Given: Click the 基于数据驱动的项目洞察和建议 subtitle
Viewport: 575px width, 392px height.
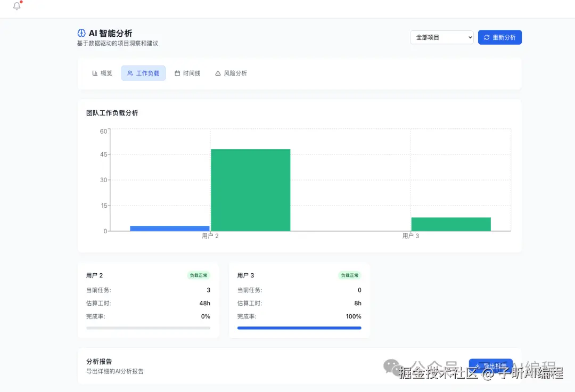Looking at the screenshot, I should click(x=117, y=43).
